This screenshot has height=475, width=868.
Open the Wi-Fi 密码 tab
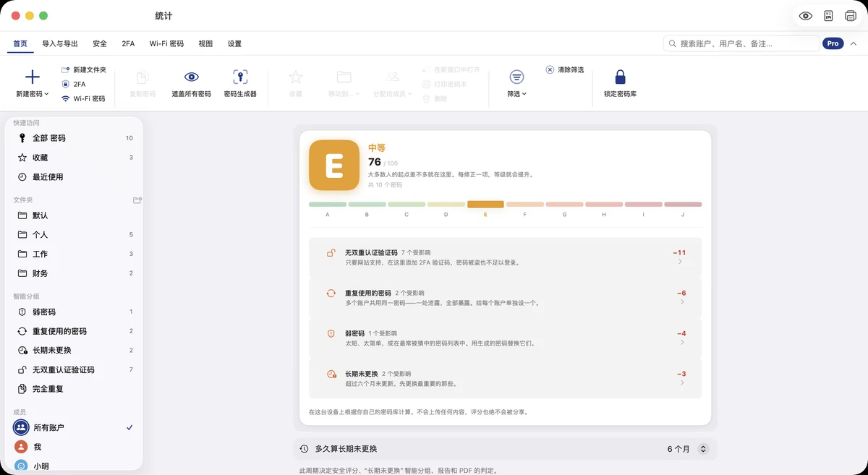[x=166, y=43]
